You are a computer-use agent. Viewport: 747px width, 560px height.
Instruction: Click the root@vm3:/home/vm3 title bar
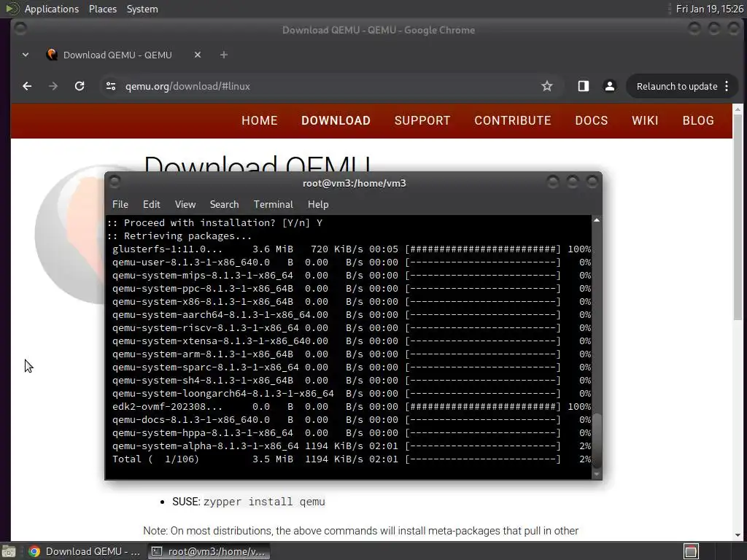click(x=354, y=183)
